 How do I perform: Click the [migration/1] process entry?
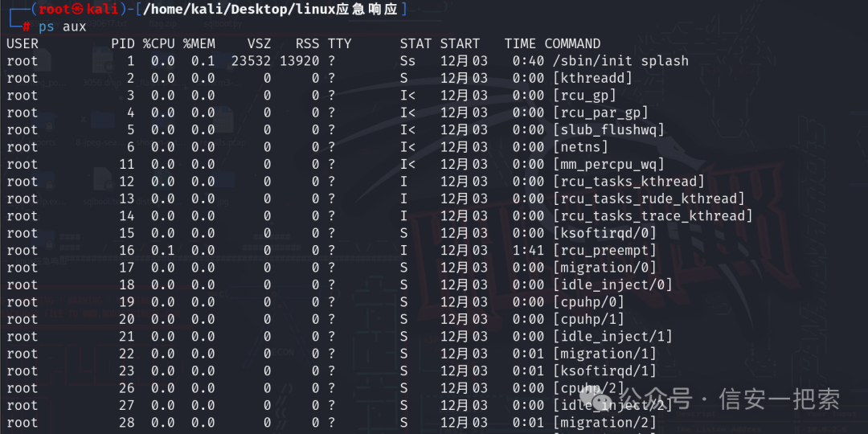[x=604, y=353]
